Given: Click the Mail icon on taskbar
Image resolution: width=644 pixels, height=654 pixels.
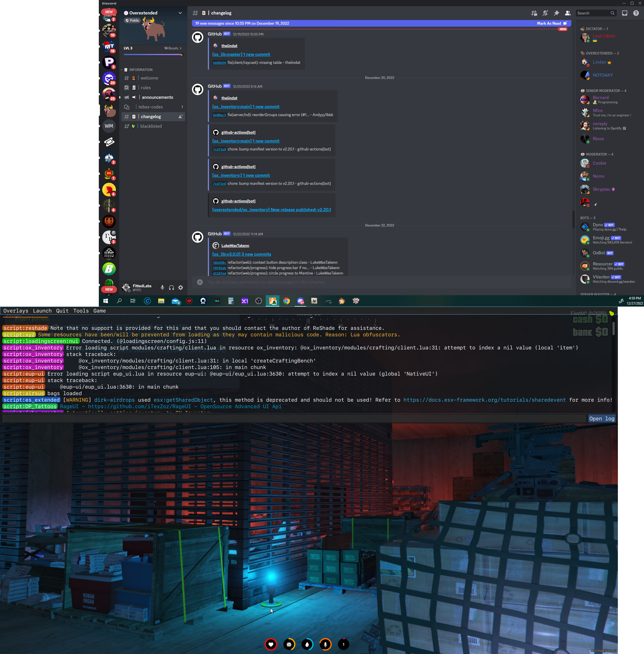Looking at the screenshot, I should (175, 301).
